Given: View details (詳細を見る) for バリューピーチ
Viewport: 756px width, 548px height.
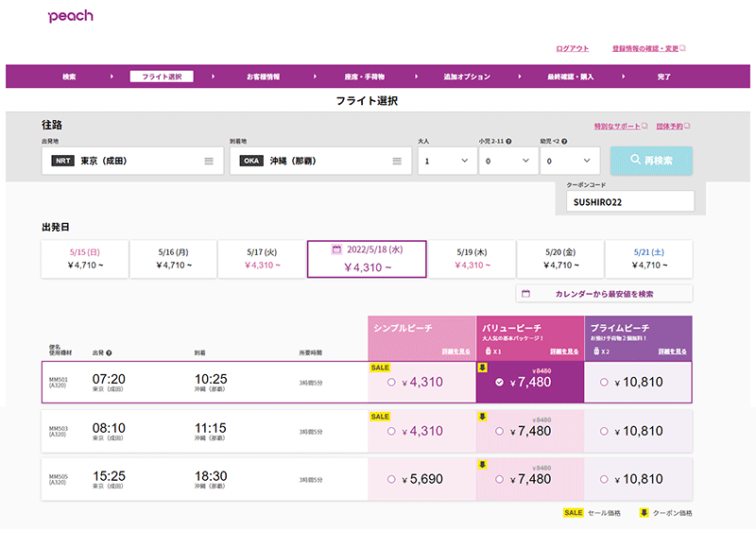Looking at the screenshot, I should click(x=564, y=351).
